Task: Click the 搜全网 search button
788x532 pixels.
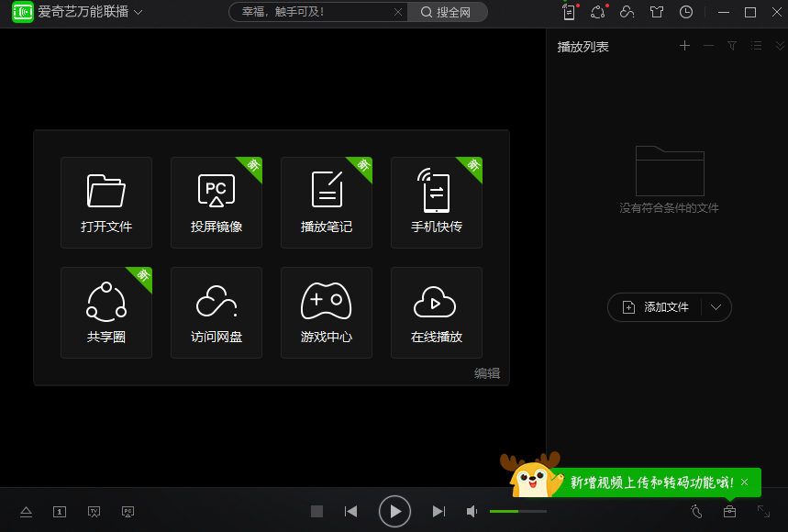Action: [x=449, y=13]
